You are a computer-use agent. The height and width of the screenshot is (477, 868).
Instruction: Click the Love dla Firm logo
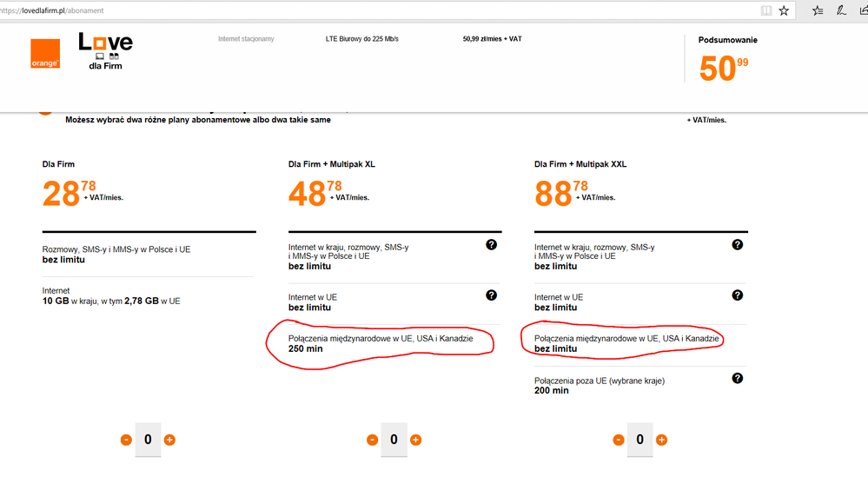pos(105,51)
